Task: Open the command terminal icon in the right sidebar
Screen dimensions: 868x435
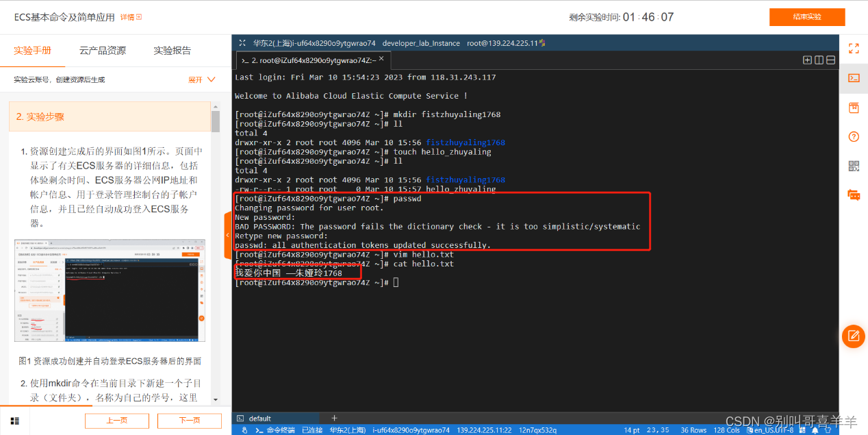Action: (x=853, y=79)
